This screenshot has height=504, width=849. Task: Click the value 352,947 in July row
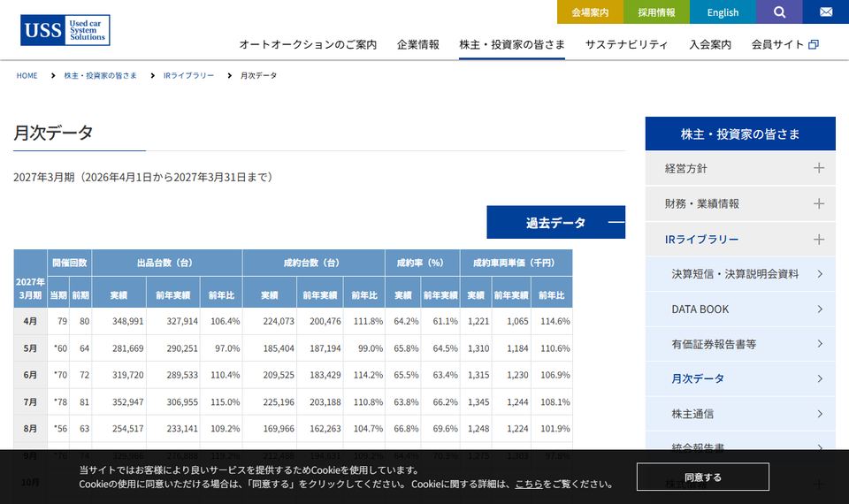[x=127, y=401]
